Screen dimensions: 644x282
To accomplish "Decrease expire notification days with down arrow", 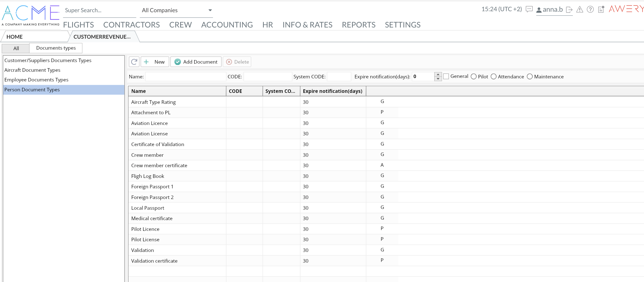I will point(438,79).
